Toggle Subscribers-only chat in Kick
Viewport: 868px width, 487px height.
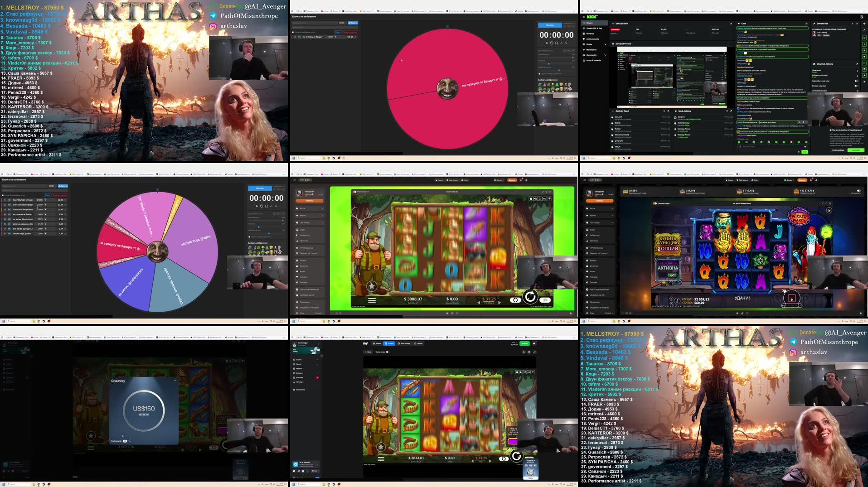click(856, 81)
